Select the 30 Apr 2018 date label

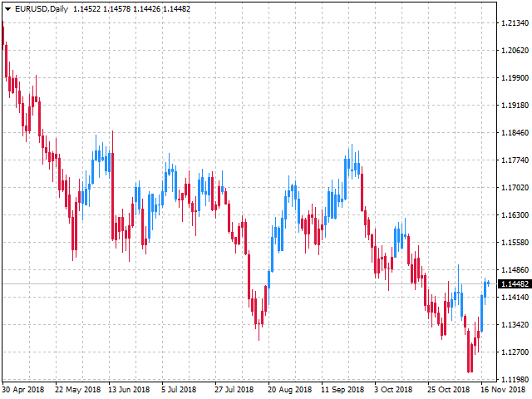click(x=22, y=389)
